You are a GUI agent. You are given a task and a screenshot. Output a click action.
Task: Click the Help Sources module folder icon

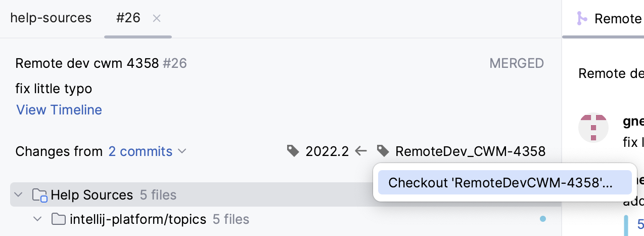coord(40,195)
